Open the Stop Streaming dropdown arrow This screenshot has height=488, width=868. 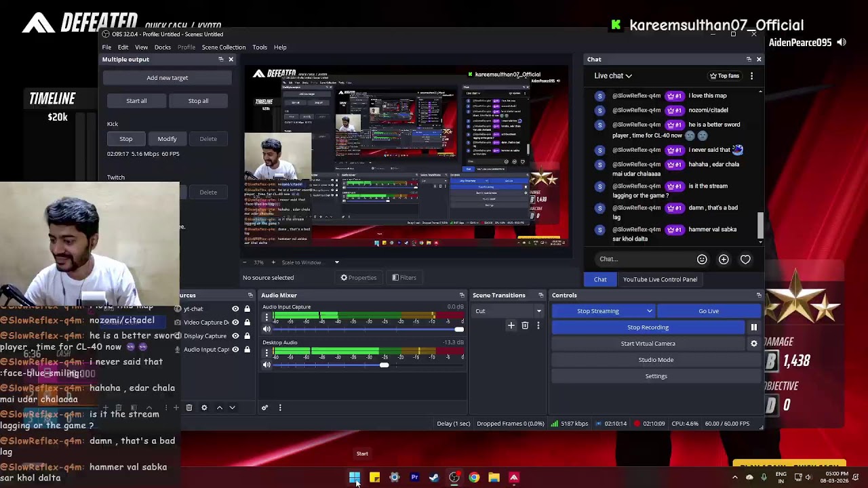click(650, 311)
